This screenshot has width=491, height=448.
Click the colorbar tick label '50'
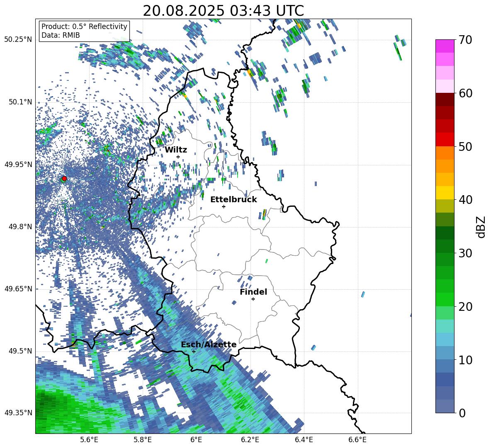coord(465,146)
